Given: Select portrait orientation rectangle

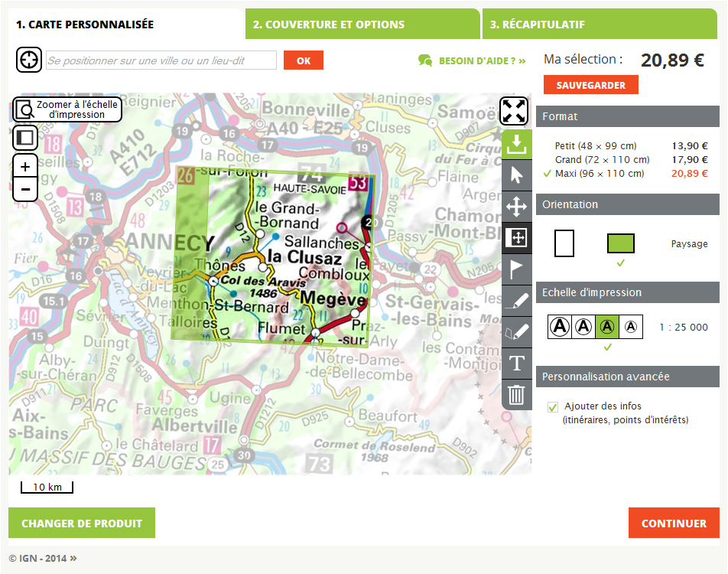Looking at the screenshot, I should (564, 243).
